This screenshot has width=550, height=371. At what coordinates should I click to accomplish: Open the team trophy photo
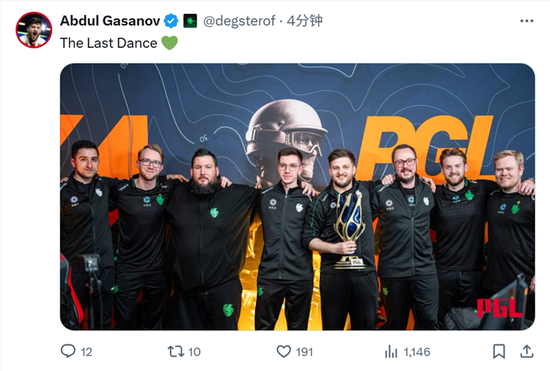point(297,197)
